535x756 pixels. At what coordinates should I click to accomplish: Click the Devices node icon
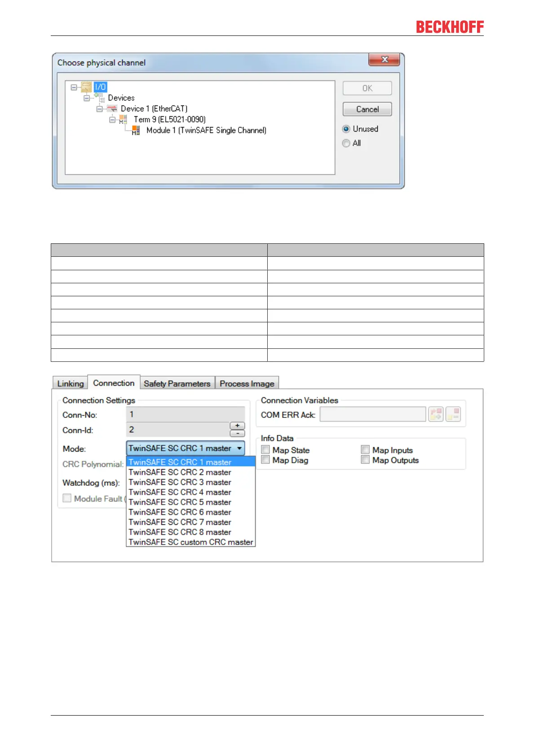100,98
